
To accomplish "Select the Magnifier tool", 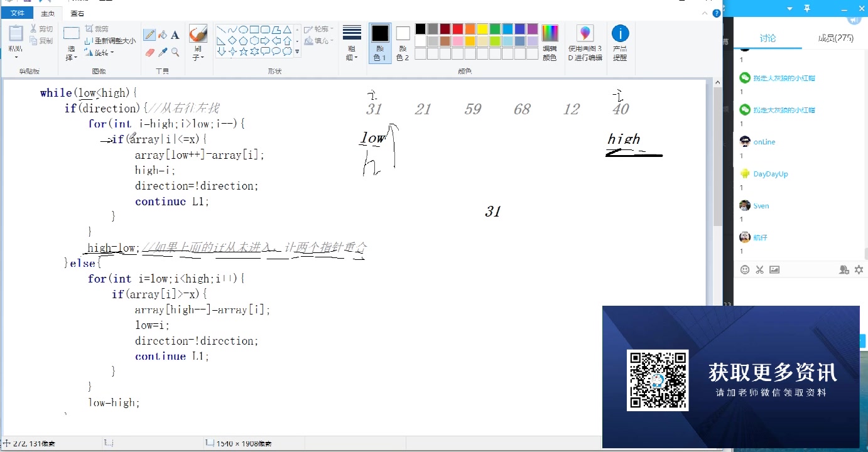I will [x=175, y=53].
